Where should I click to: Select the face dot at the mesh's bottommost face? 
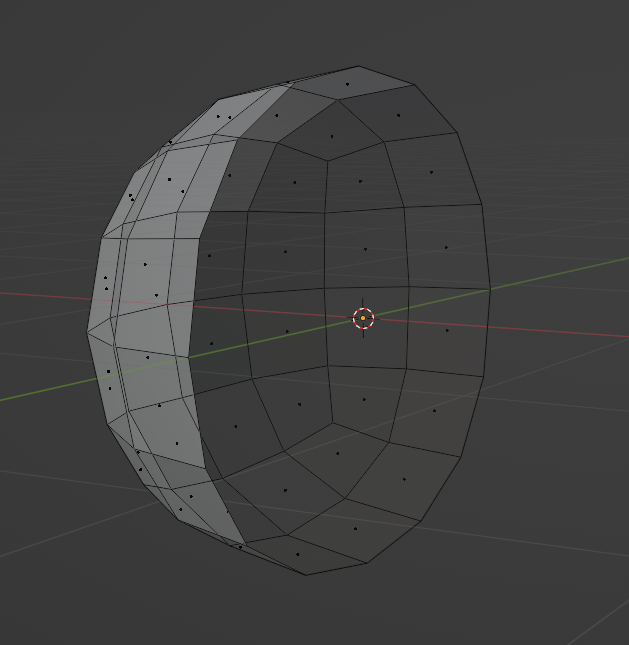click(297, 554)
